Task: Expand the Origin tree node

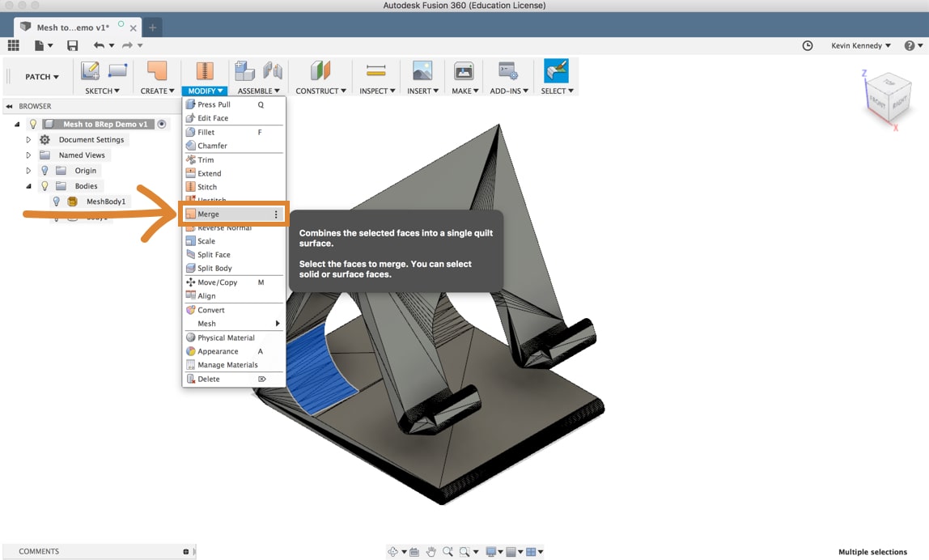Action: tap(28, 170)
